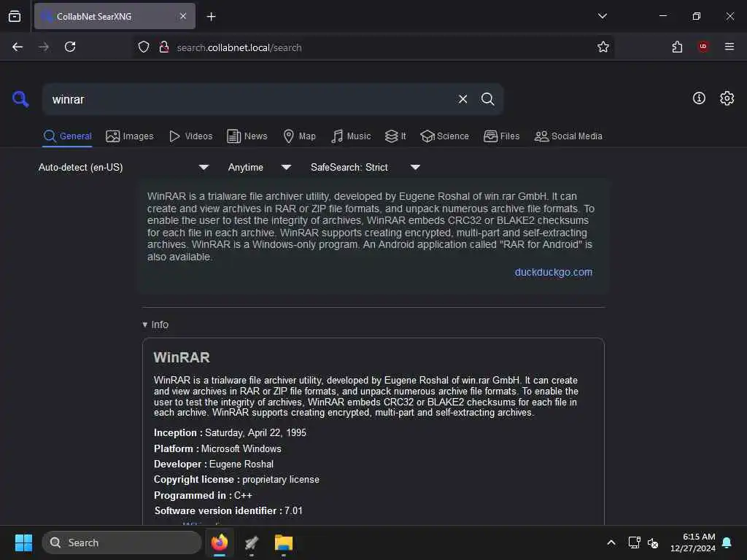Click Software version identifier 7.01

[x=228, y=510]
